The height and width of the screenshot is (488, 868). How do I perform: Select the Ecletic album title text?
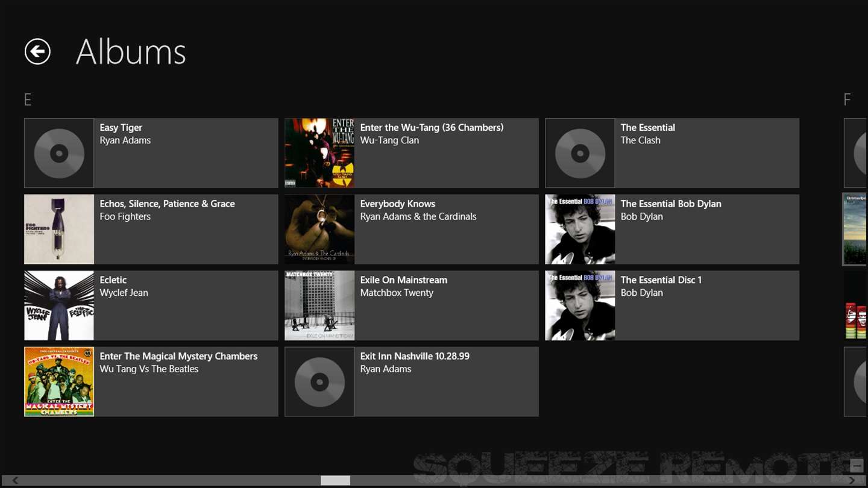pyautogui.click(x=113, y=280)
